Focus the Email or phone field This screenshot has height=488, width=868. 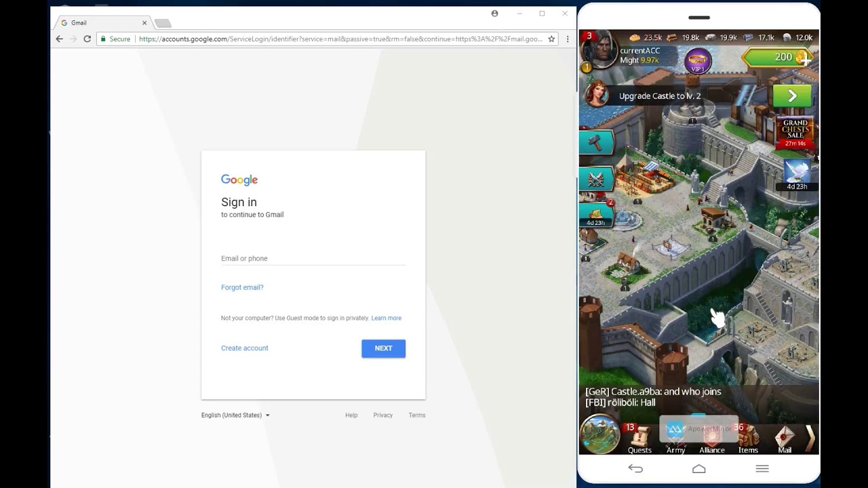[313, 258]
